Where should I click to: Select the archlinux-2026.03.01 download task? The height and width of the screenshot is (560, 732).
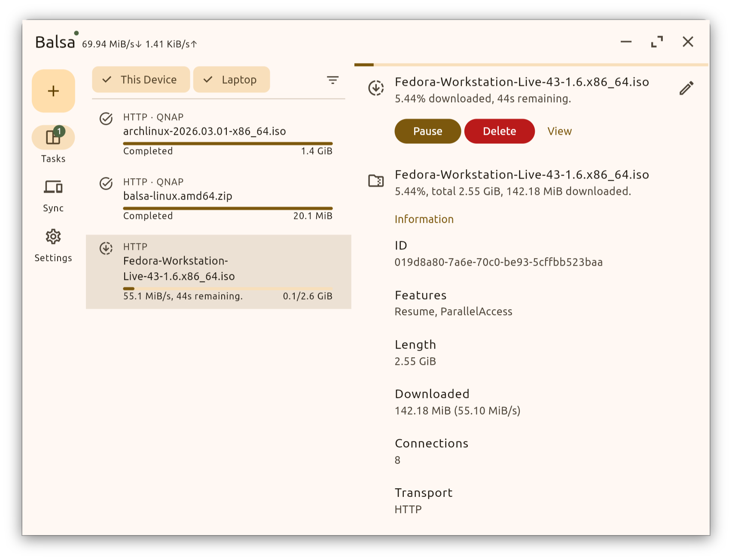pos(219,133)
